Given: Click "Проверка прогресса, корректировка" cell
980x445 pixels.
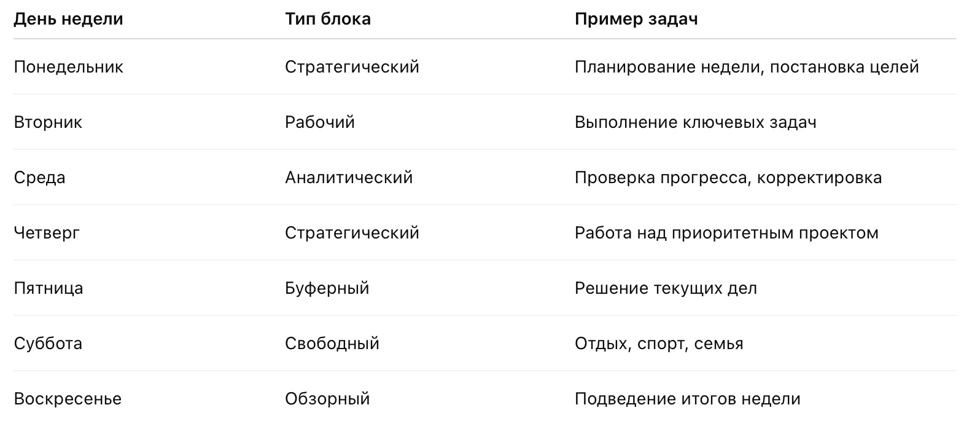Looking at the screenshot, I should 728,178.
